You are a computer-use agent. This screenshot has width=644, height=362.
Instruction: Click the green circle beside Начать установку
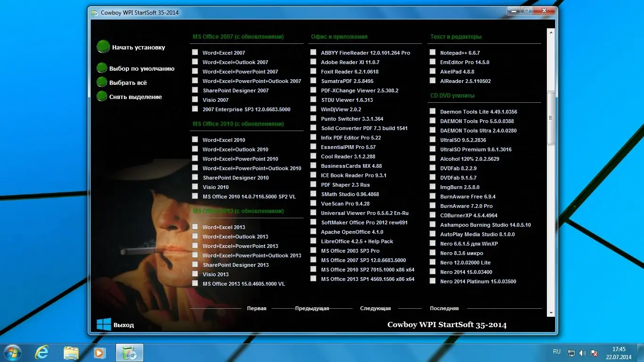point(103,47)
